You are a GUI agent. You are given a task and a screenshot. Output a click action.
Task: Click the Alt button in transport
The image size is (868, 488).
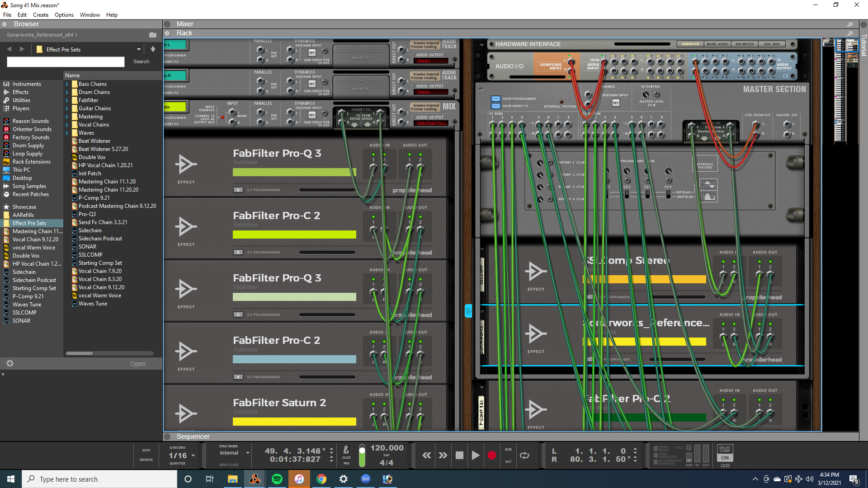(x=508, y=462)
